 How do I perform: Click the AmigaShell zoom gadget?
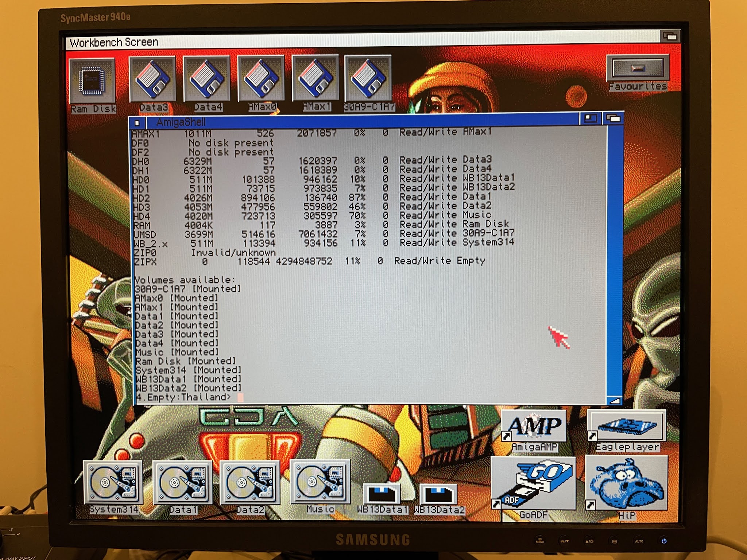coord(590,118)
